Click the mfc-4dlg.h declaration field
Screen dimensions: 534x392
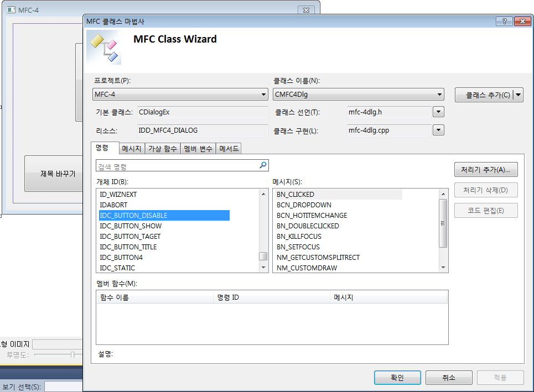tap(389, 112)
